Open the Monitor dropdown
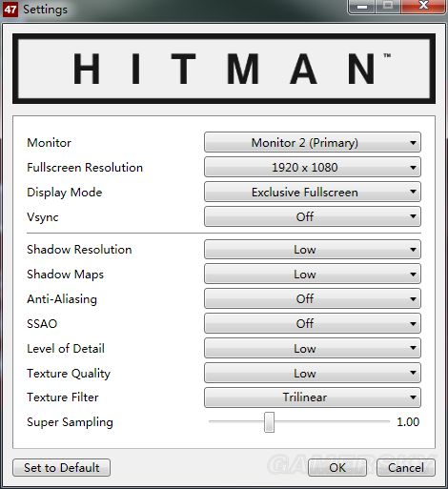Viewport: 448px width, 489px height. pyautogui.click(x=313, y=142)
